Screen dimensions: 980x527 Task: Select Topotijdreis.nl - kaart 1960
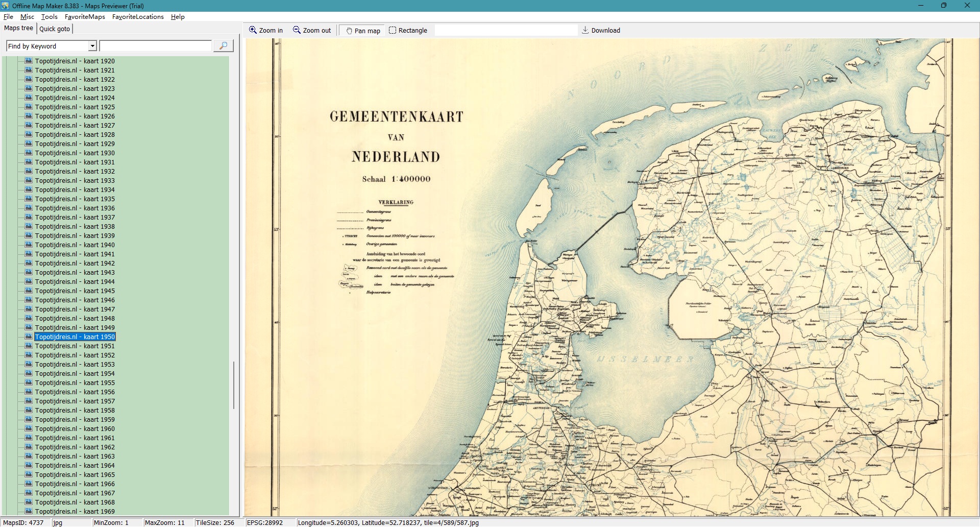tap(75, 428)
